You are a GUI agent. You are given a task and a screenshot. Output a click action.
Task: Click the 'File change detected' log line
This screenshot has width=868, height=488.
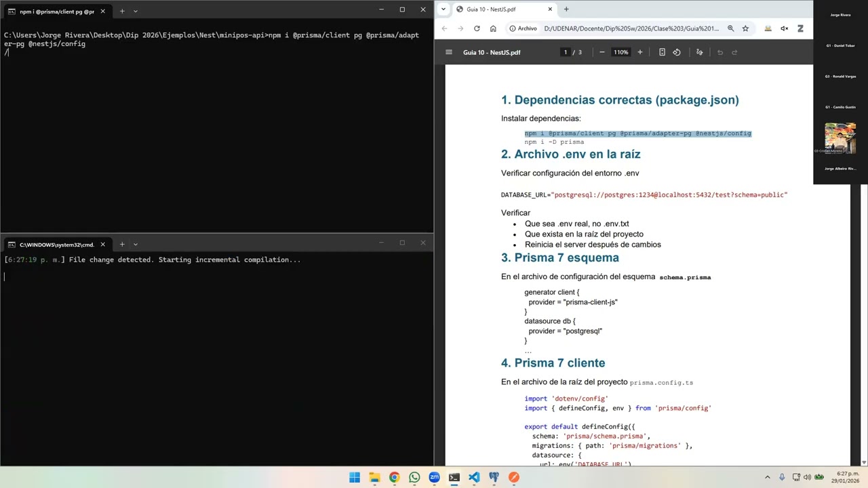tap(152, 260)
